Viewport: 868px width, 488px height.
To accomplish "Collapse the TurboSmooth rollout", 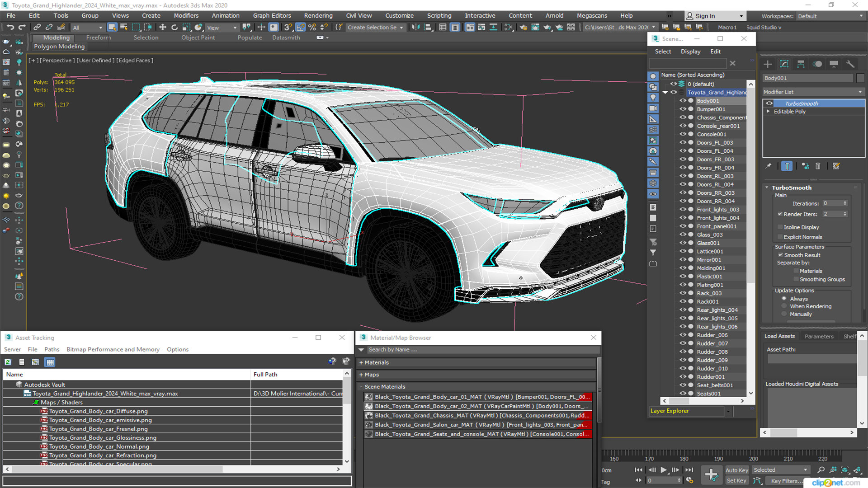I will 767,188.
